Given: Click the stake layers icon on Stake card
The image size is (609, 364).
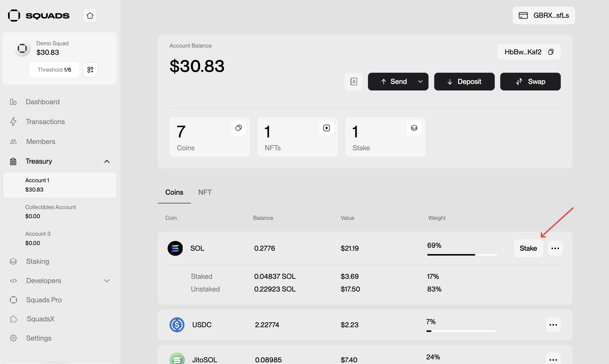Looking at the screenshot, I should [414, 128].
